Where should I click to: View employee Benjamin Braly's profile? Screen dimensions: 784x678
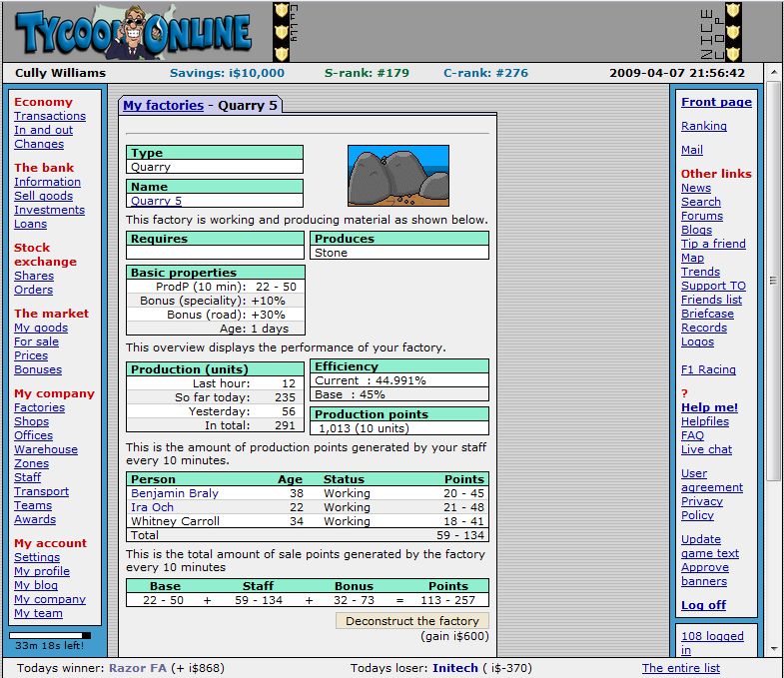[174, 493]
